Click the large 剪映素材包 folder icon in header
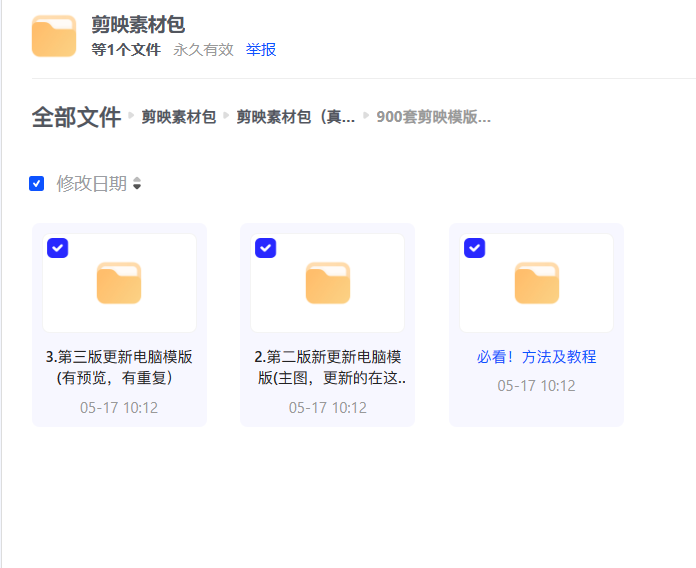This screenshot has width=696, height=568. pos(54,36)
